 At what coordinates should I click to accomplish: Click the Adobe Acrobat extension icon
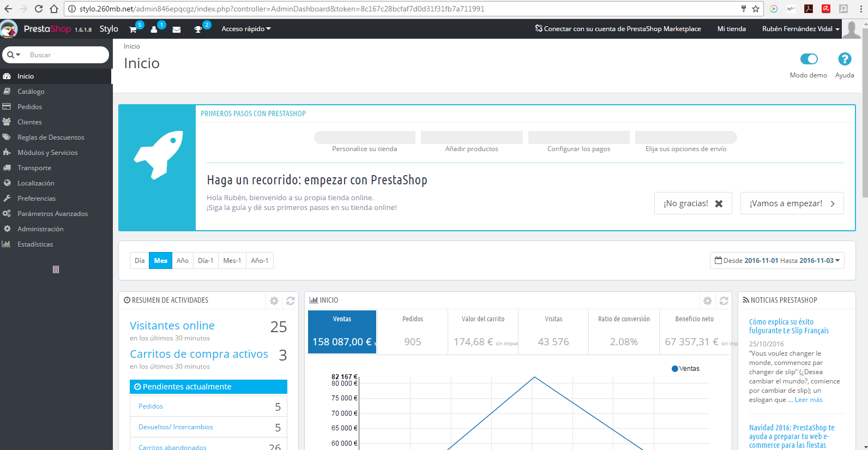[x=809, y=9]
